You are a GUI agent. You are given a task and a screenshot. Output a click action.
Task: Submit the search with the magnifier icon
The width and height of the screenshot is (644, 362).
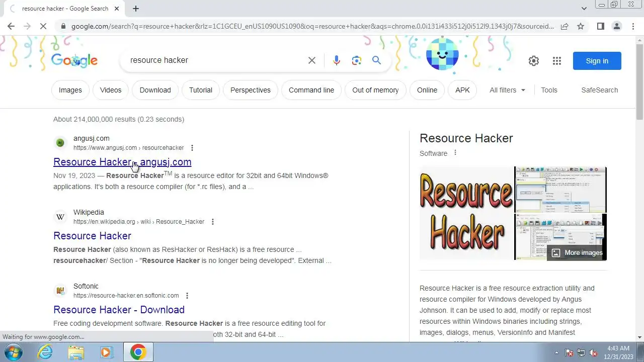pos(376,60)
